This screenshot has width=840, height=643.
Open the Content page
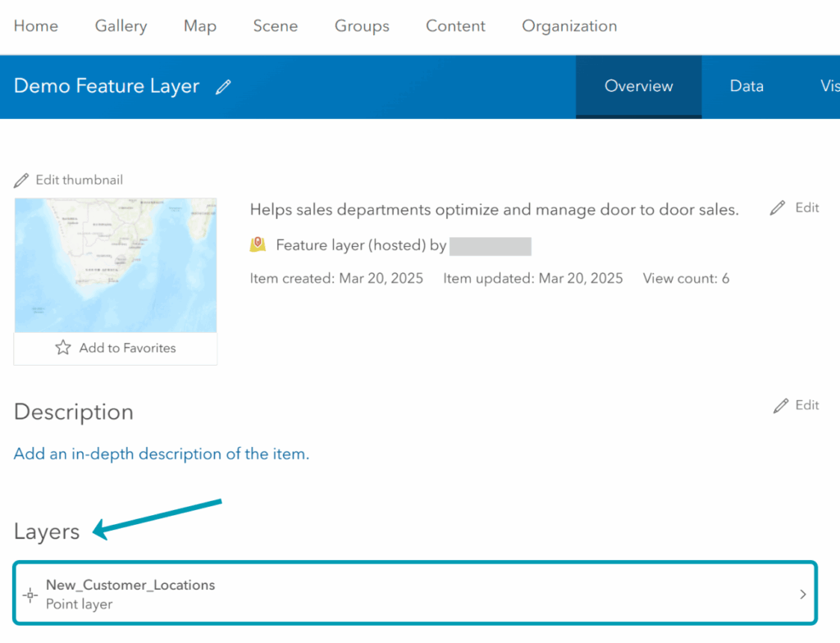pos(455,25)
